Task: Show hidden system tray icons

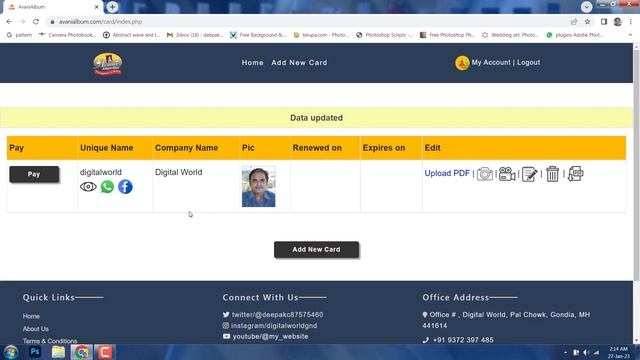Action: point(565,352)
